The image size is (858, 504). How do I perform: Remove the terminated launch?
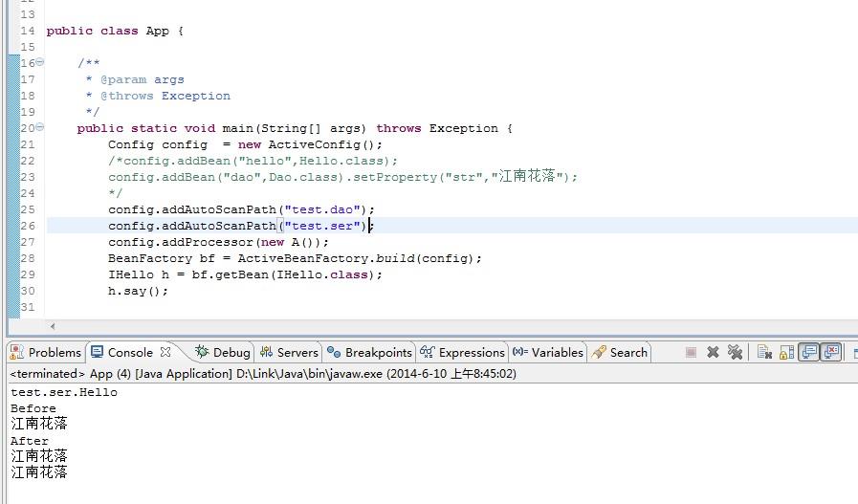(x=713, y=352)
